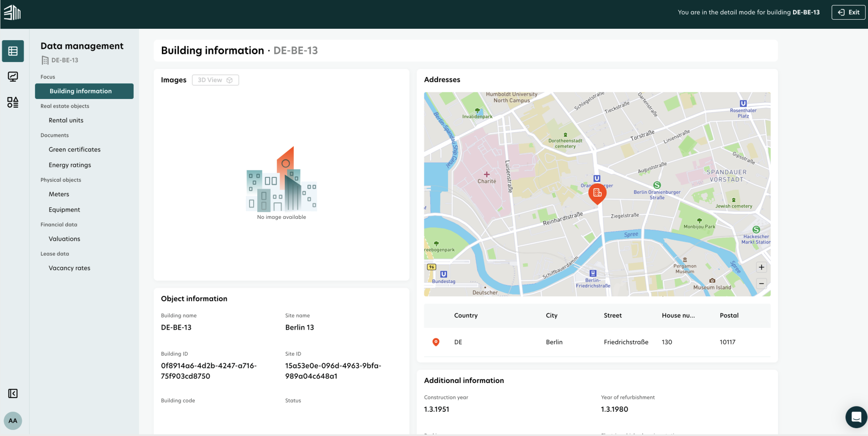Open Valuations under Financial data
This screenshot has width=868, height=436.
(64, 239)
